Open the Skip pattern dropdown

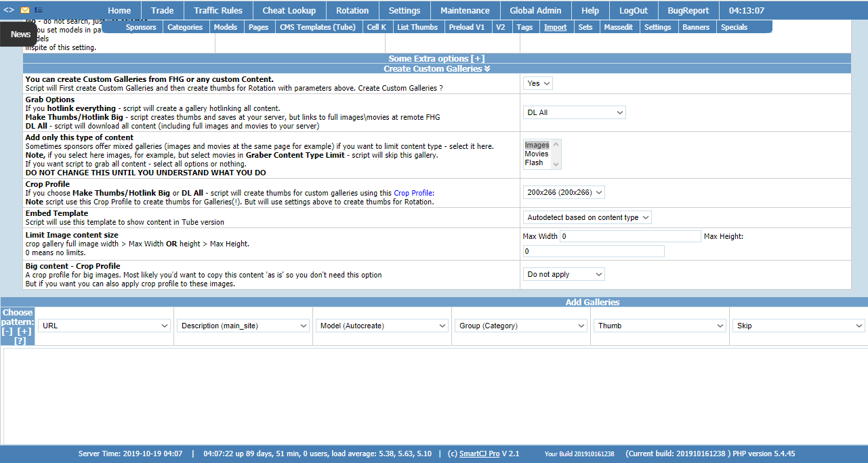point(799,326)
